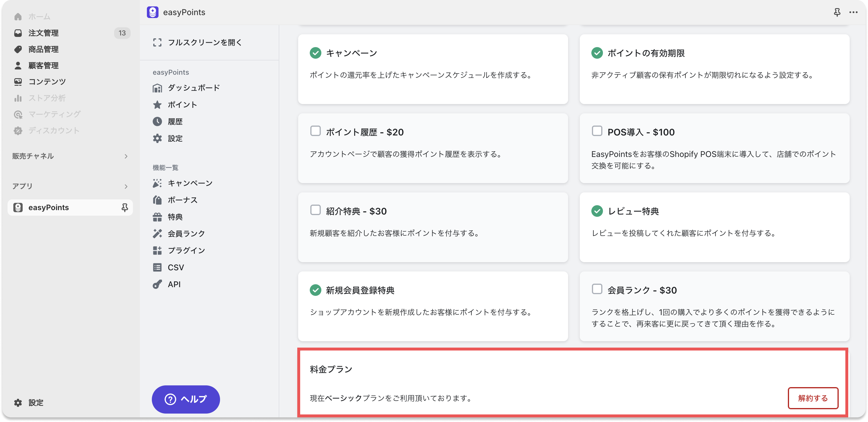
Task: Open ボーナス from the feature list
Action: [x=157, y=200]
